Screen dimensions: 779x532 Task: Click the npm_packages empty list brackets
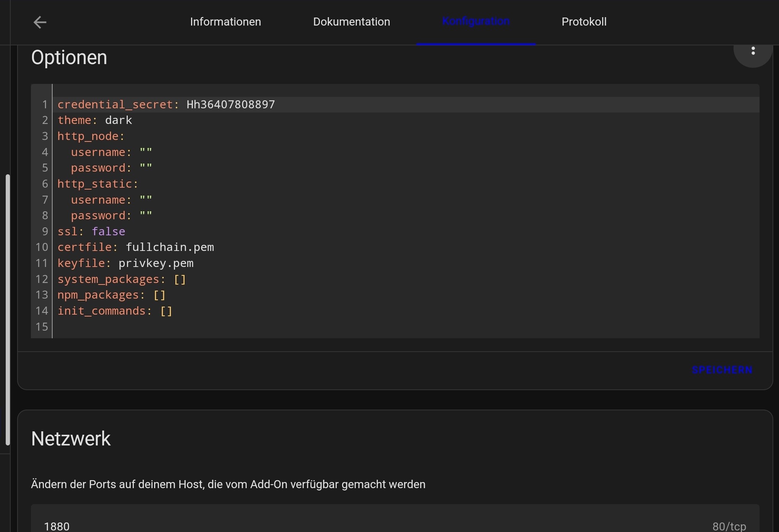[159, 295]
